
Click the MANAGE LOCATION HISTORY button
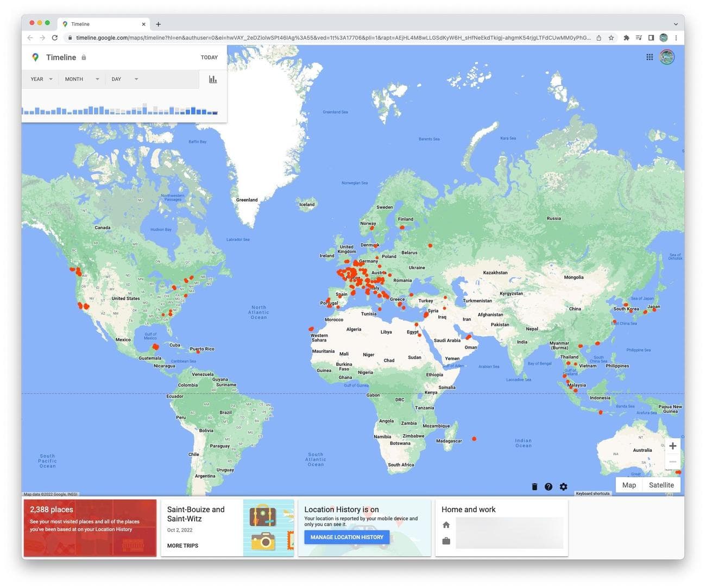point(346,537)
